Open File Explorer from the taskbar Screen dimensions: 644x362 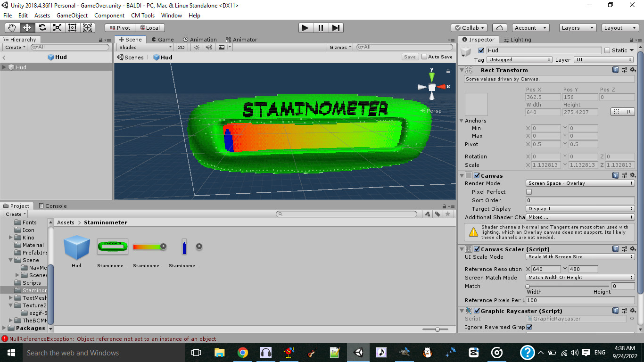pyautogui.click(x=220, y=353)
